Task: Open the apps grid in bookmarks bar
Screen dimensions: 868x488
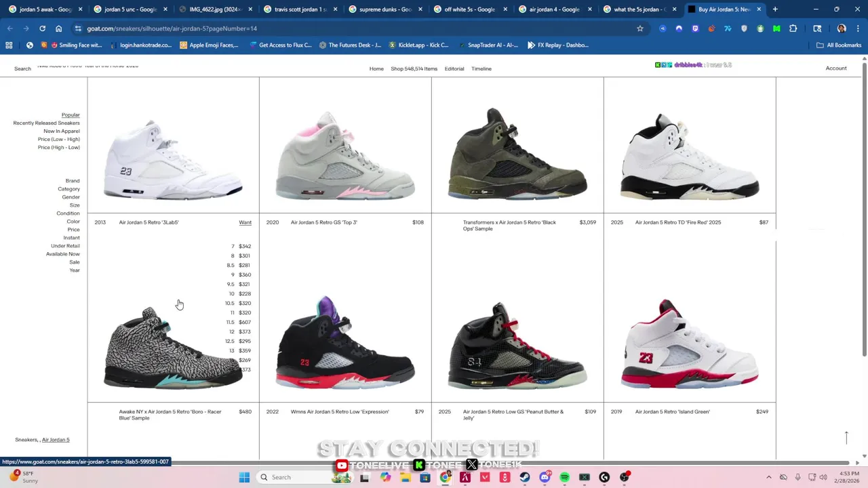Action: 9,45
